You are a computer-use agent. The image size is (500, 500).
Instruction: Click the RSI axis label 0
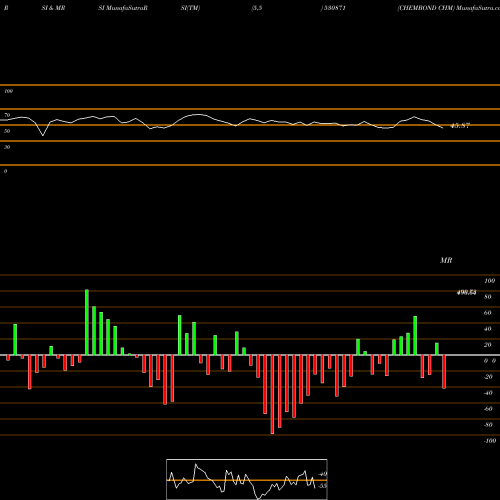pos(5,171)
